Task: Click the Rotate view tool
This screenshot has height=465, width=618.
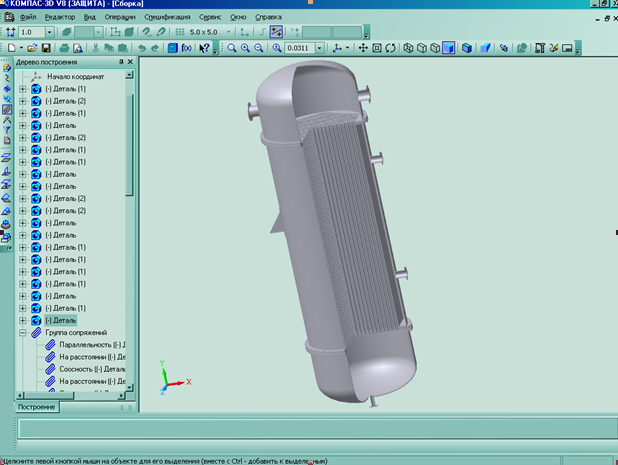Action: [391, 48]
